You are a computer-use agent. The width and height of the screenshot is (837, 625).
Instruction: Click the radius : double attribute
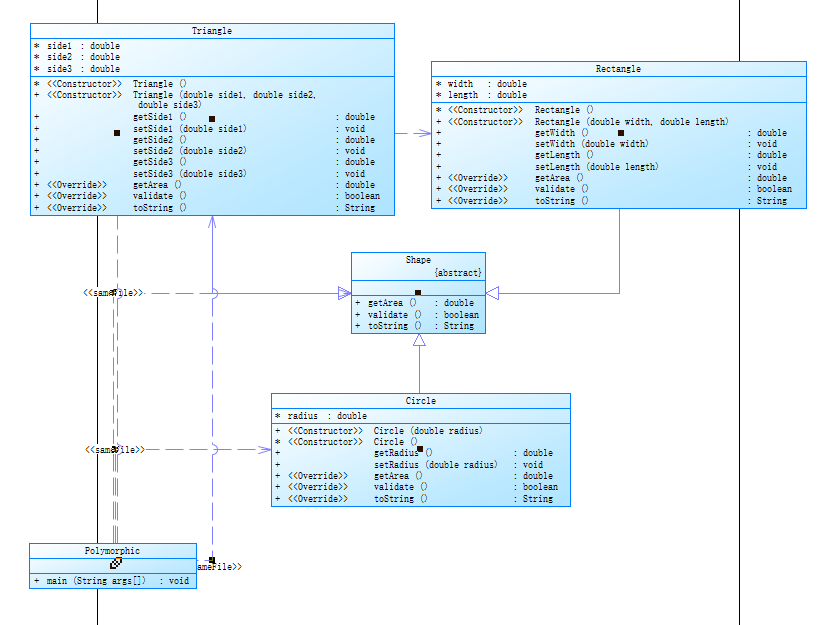pos(327,416)
